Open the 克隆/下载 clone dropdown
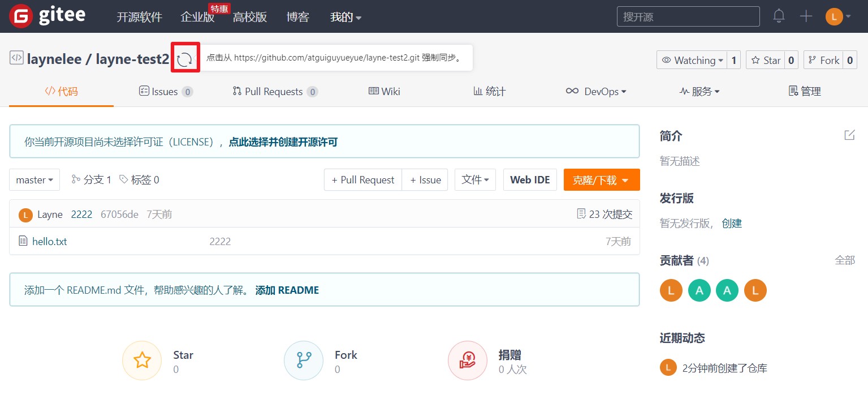 602,179
